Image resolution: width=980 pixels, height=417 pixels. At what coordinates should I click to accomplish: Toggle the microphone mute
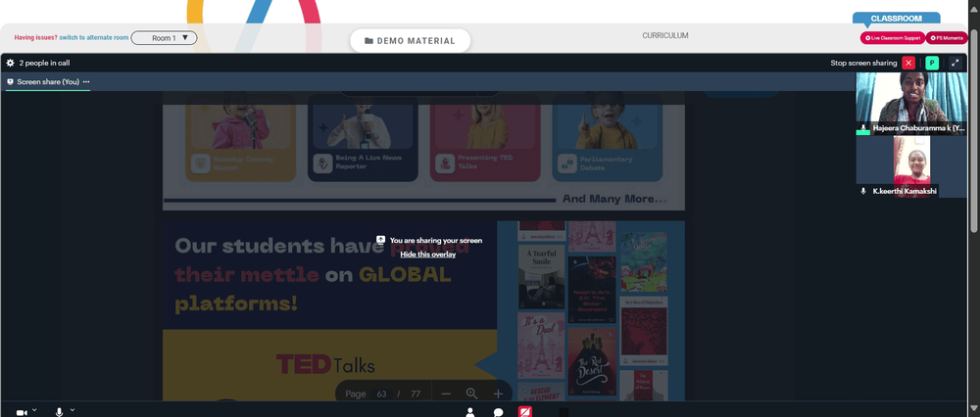(60, 412)
